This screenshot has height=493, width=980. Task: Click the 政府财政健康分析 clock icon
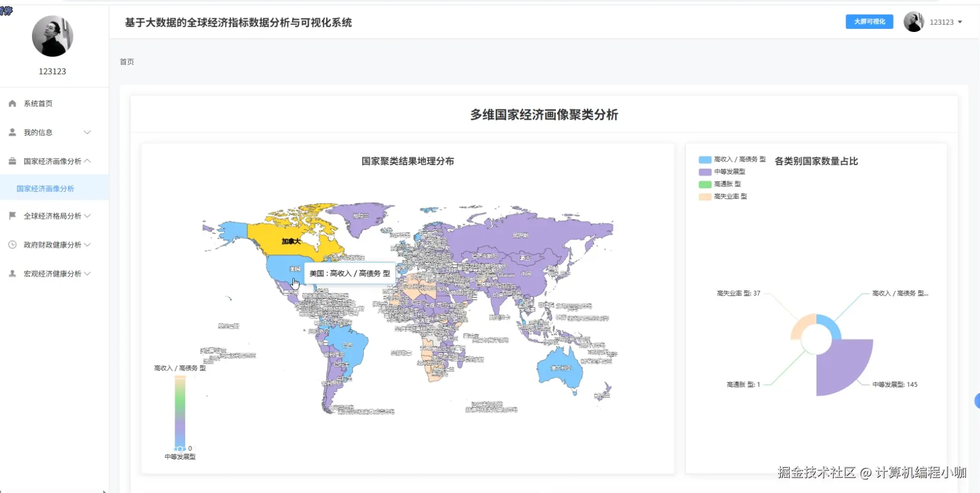point(13,244)
